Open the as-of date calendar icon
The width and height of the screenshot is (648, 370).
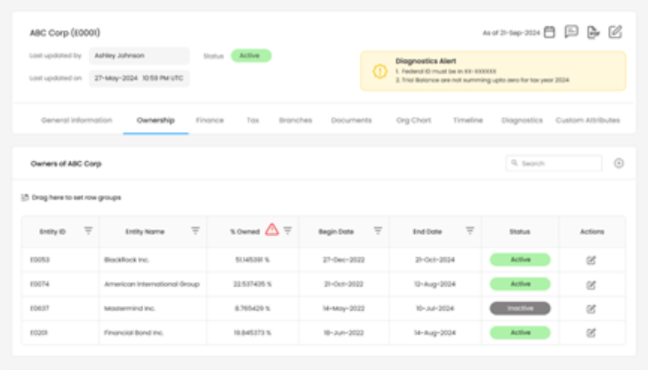pos(549,32)
